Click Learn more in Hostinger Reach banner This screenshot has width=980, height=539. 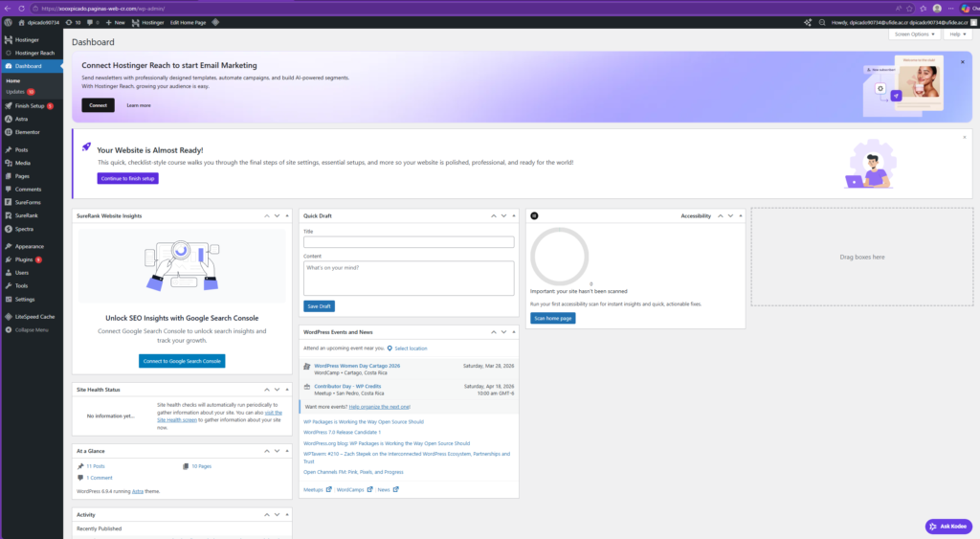(x=139, y=105)
